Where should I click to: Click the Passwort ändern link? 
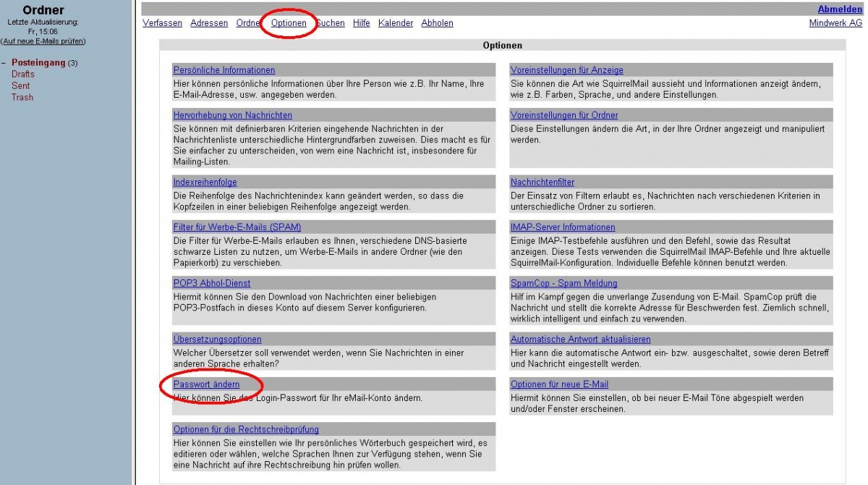206,384
